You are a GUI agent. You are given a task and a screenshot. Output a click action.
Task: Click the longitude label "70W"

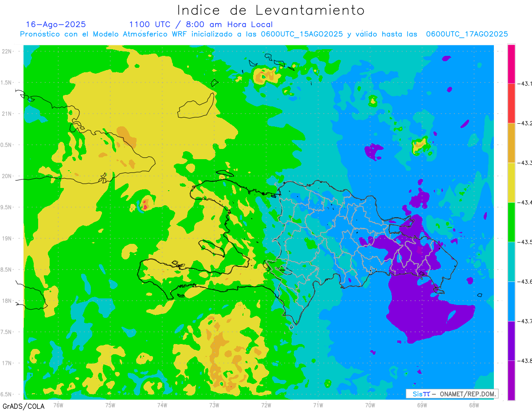coord(370,405)
